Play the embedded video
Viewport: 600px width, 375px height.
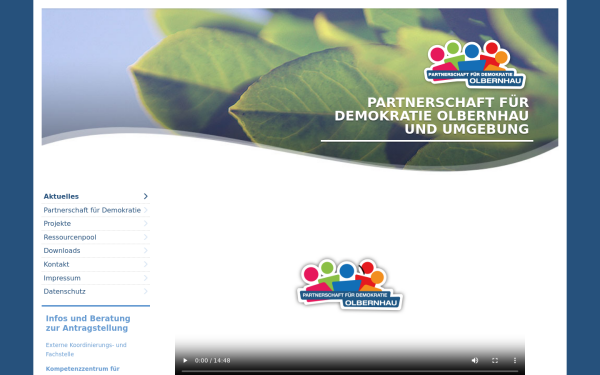pos(185,360)
